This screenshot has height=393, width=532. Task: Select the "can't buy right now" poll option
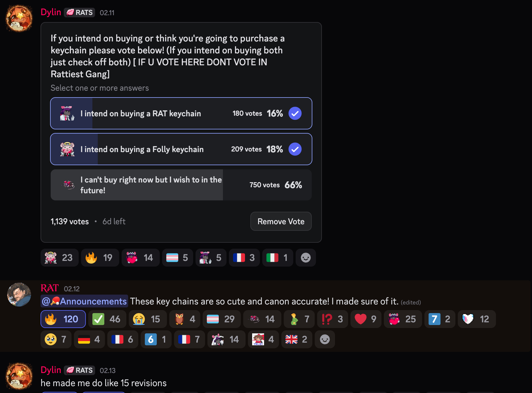[181, 185]
